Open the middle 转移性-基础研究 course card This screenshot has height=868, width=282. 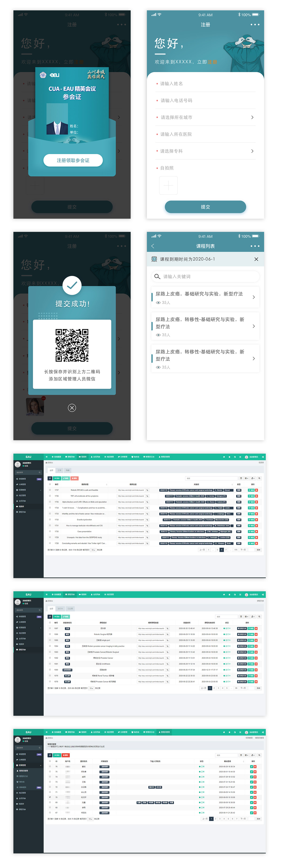click(x=206, y=326)
